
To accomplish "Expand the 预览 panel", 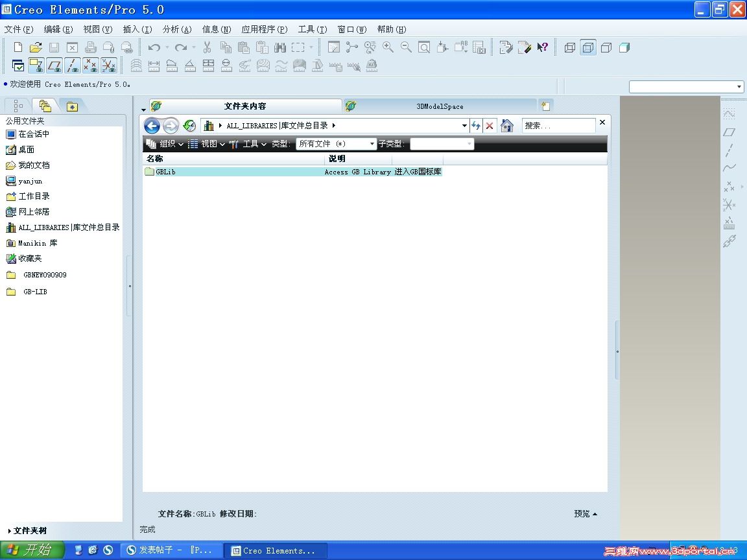I will 586,513.
